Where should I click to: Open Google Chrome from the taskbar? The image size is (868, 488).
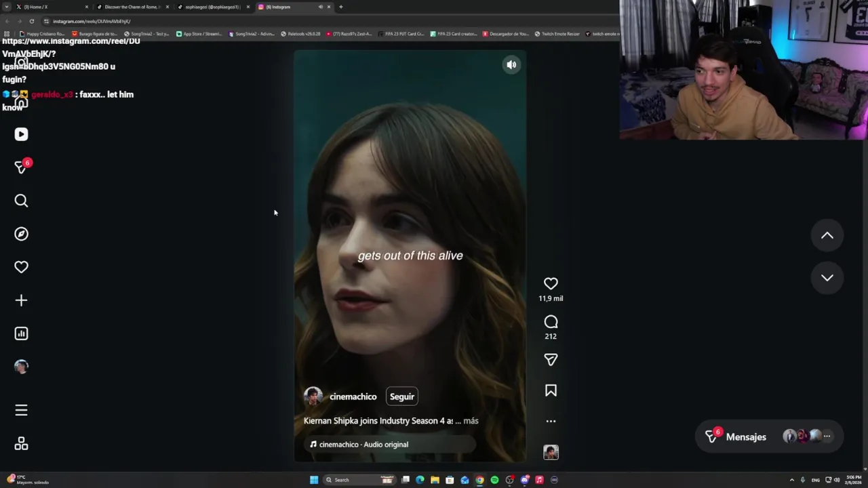click(479, 480)
